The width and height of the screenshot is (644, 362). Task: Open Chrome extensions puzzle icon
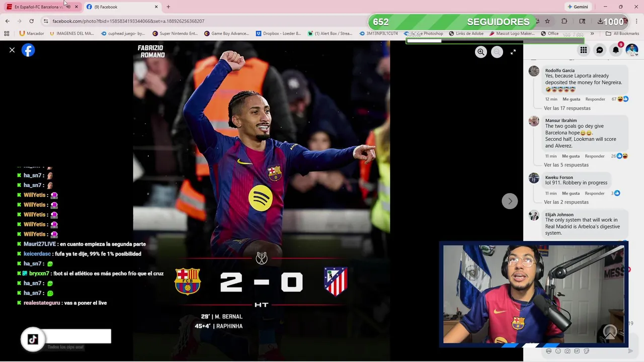(x=565, y=21)
